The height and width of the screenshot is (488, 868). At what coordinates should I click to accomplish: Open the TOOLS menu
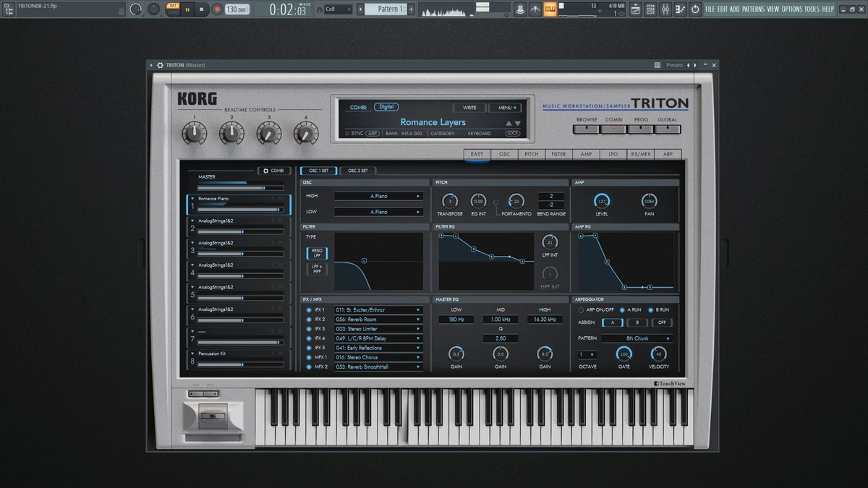812,9
